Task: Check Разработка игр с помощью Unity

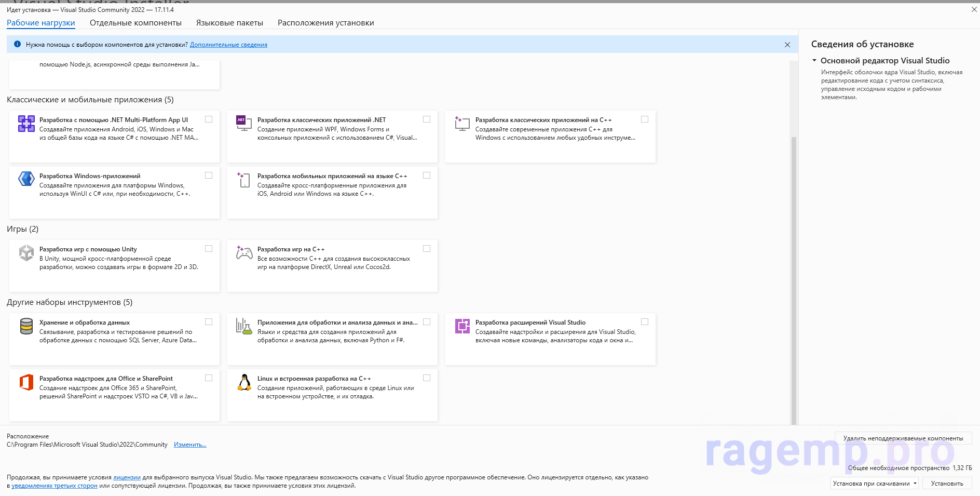Action: click(x=209, y=249)
